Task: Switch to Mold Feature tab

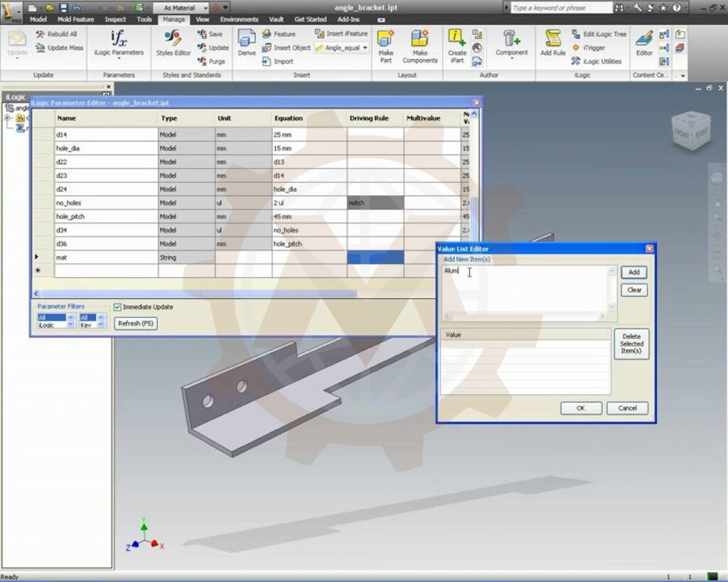Action: coord(75,19)
